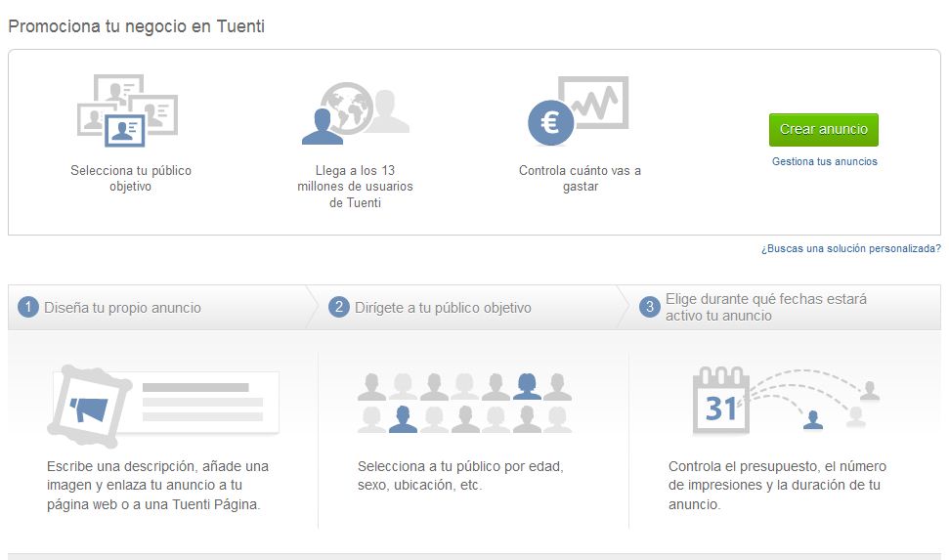Select the Elige durante qué fechas step
Viewport: 949px width, 560px height.
pos(765,307)
